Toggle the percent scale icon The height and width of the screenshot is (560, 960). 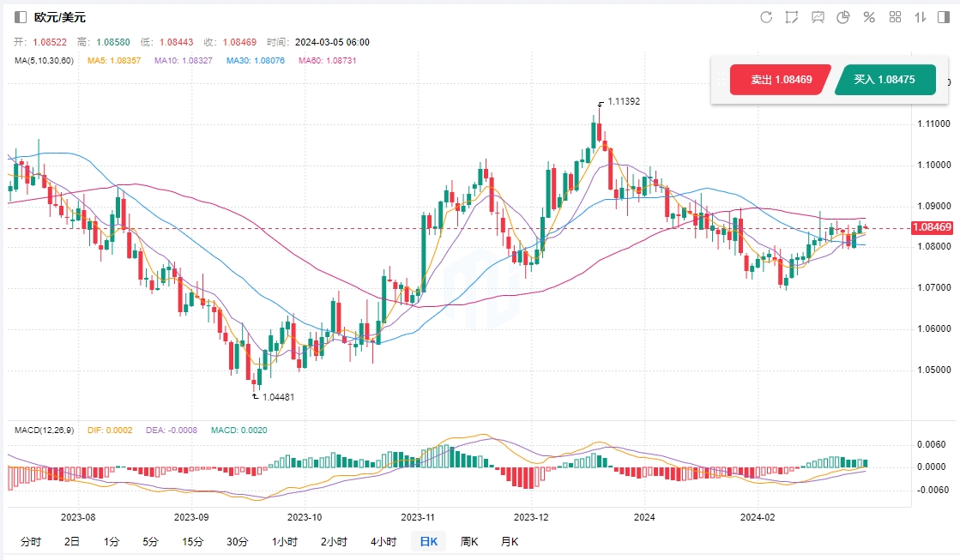point(869,17)
